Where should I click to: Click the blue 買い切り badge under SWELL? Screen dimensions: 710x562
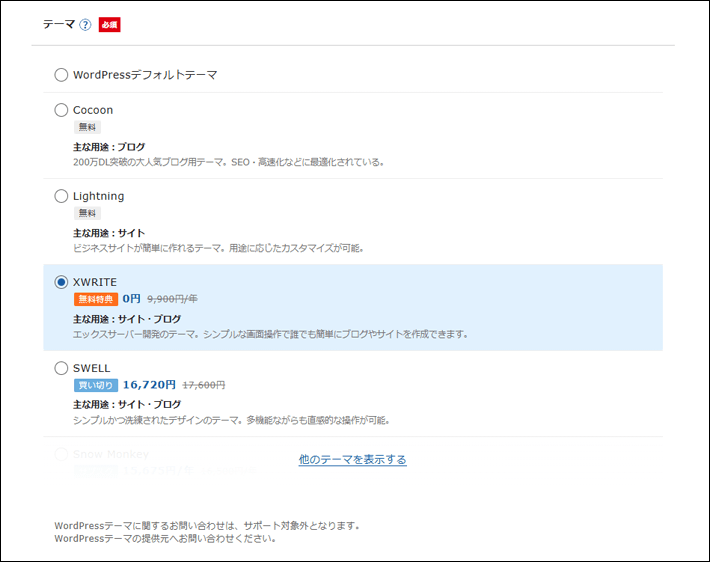(95, 385)
